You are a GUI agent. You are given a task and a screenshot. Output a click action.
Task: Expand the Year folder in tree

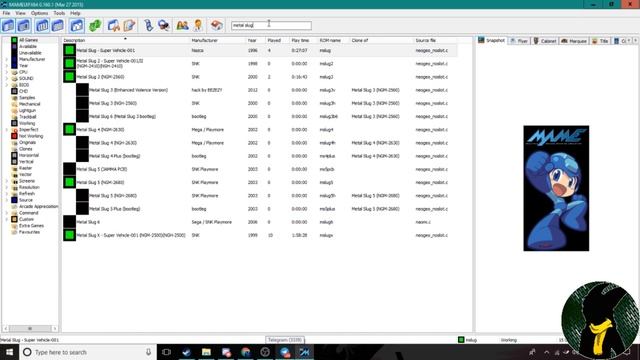coord(6,65)
